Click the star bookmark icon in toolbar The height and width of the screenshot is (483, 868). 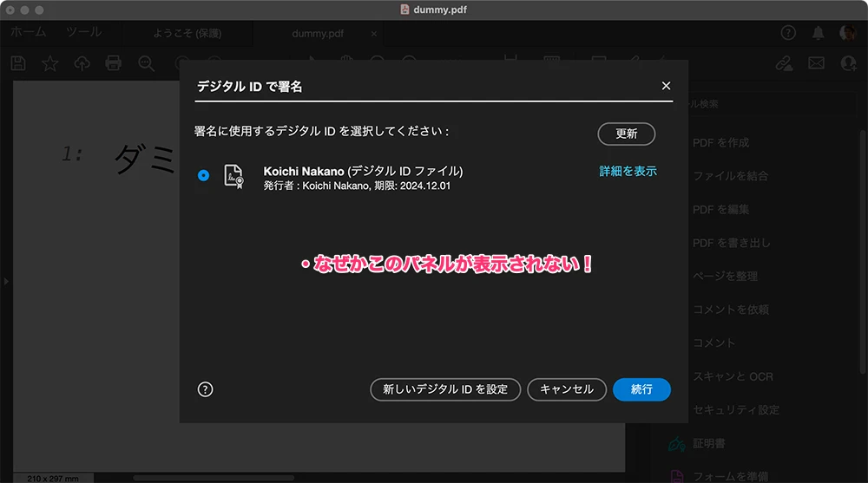click(x=50, y=63)
